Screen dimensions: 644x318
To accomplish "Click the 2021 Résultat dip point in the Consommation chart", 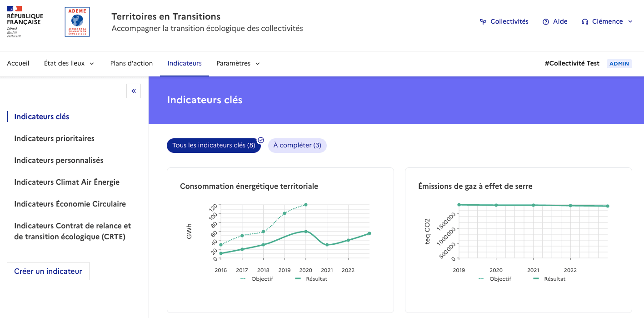I will click(327, 245).
